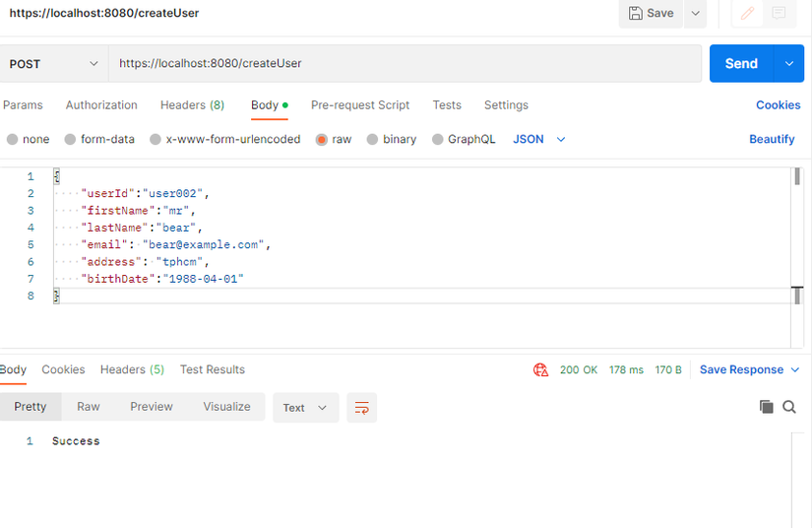Viewport: 812px width, 528px height.
Task: Switch to the Authorization tab
Action: point(101,105)
